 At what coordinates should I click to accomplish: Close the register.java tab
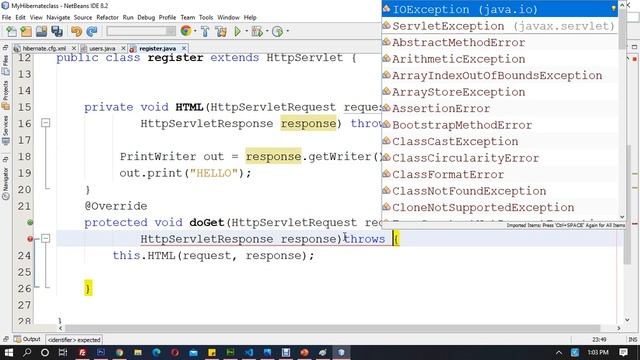[184, 48]
